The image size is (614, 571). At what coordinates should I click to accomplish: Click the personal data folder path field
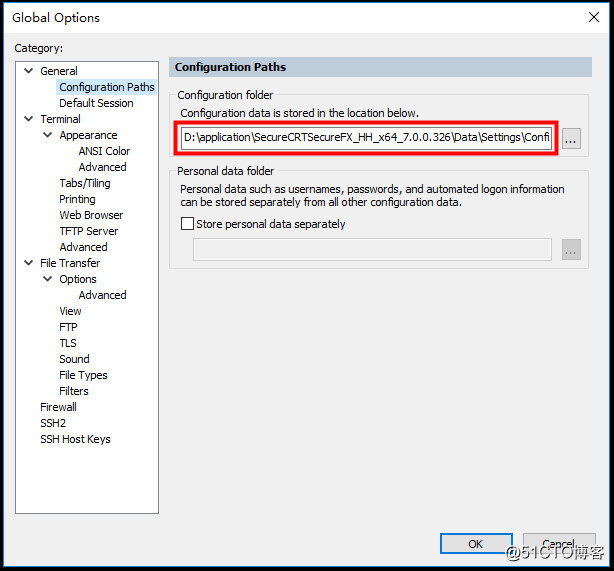(372, 249)
